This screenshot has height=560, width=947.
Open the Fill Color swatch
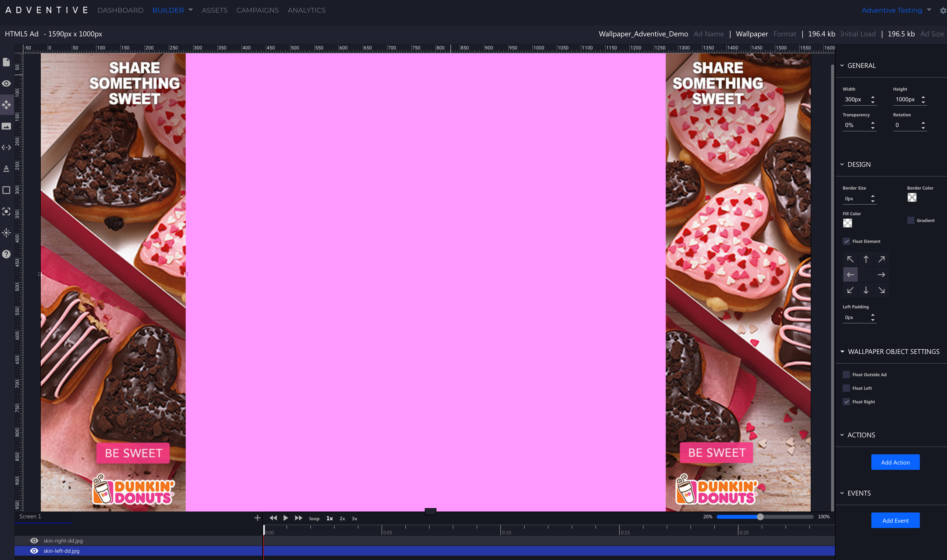(847, 223)
